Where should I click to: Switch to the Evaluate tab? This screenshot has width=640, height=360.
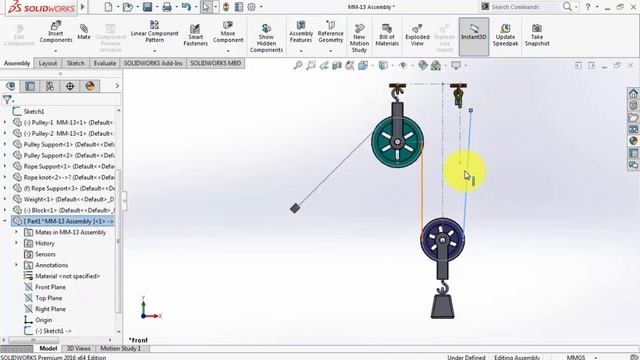coord(105,63)
